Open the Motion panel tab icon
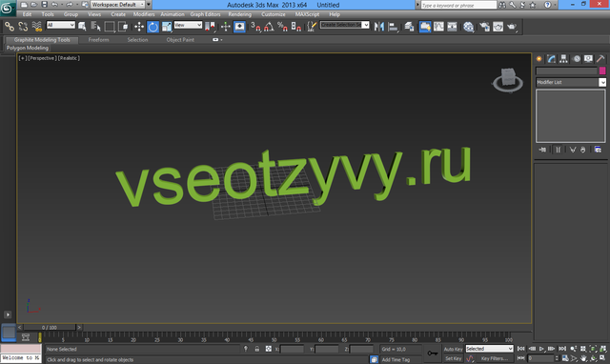The height and width of the screenshot is (364, 610). click(x=577, y=59)
